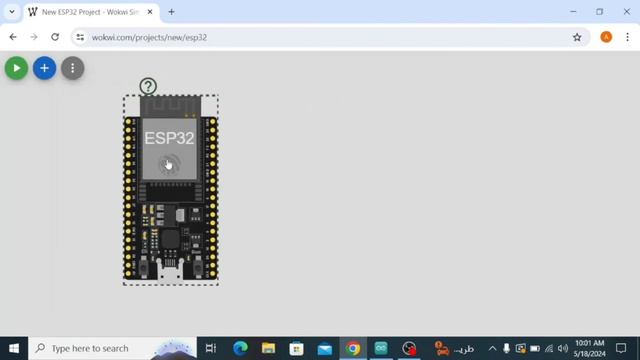Open Arduino IDE from the taskbar
The height and width of the screenshot is (360, 640).
pos(381,348)
